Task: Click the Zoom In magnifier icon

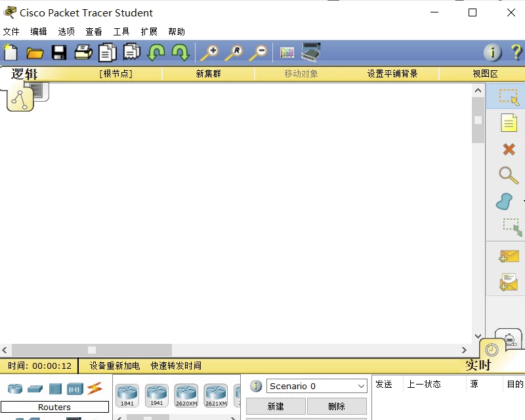Action: (209, 52)
